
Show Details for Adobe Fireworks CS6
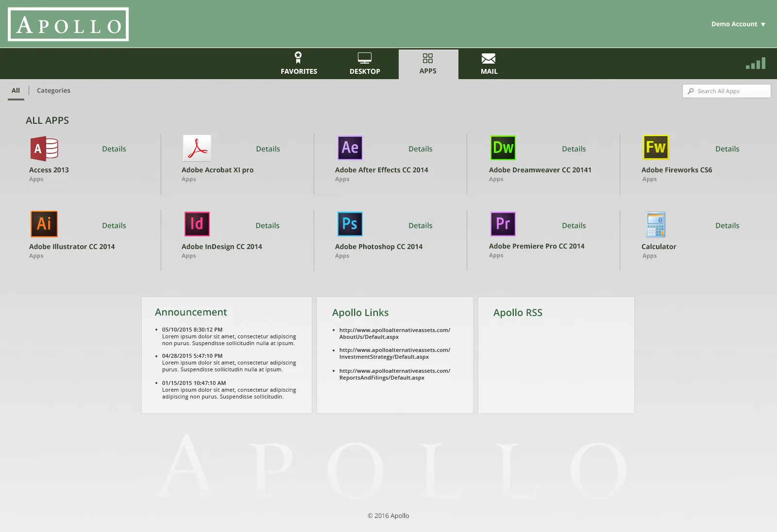[x=727, y=149]
